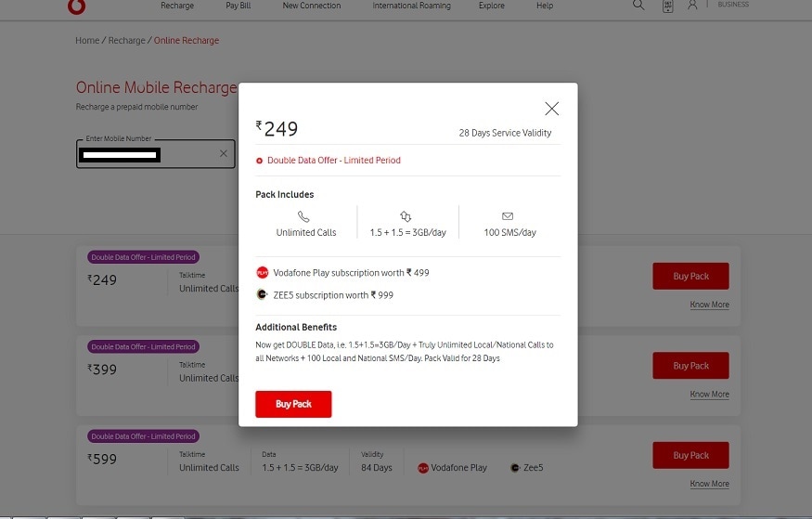Click the data arrows icon above 3GB/day
The image size is (812, 519).
406,216
